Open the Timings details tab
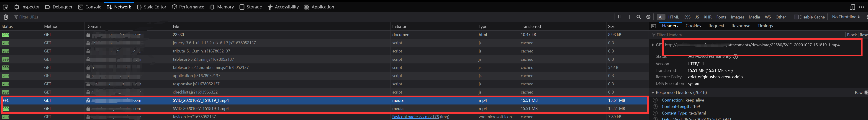This screenshot has height=120, width=868. 765,26
